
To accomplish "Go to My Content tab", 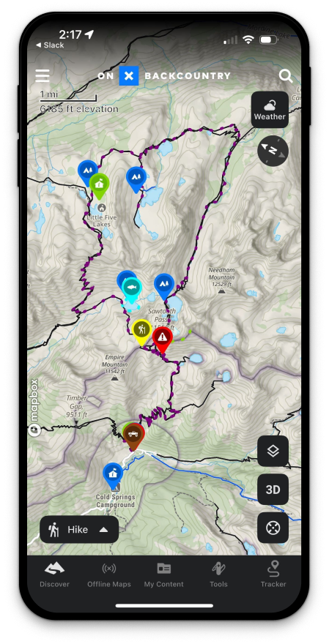I will 163,574.
